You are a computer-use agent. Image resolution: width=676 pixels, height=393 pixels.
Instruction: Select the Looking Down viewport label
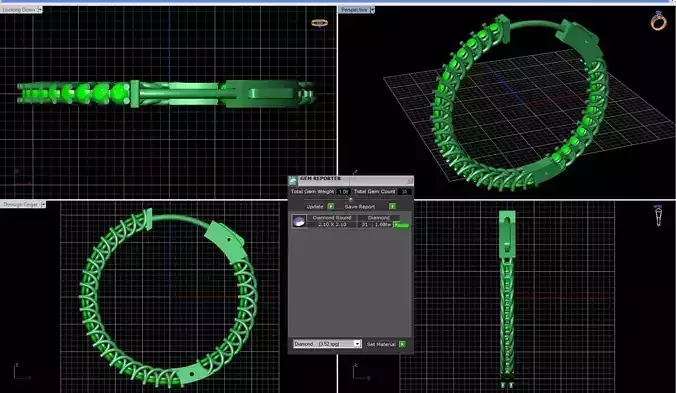pos(19,9)
